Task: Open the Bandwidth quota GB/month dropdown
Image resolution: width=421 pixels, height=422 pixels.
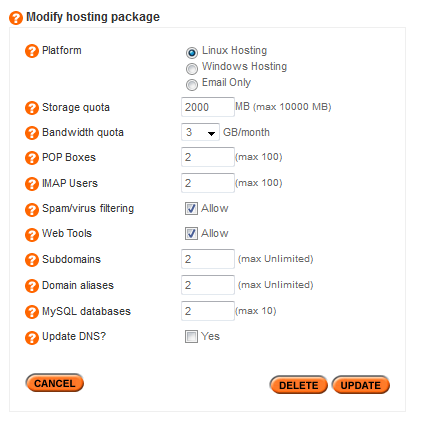Action: pyautogui.click(x=200, y=132)
